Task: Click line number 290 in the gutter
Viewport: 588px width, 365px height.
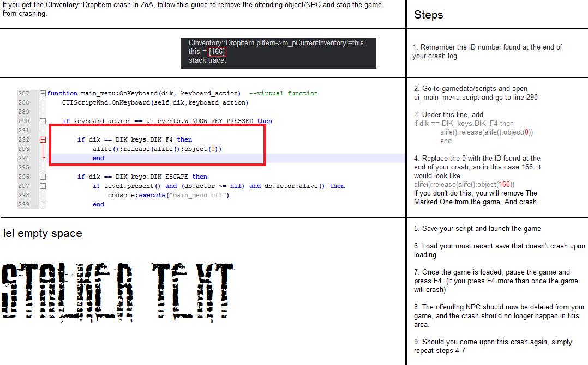Action: pyautogui.click(x=23, y=121)
